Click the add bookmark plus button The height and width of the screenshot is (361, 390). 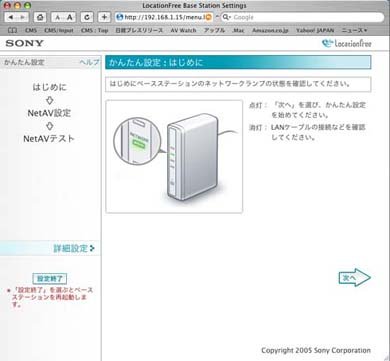pos(104,17)
